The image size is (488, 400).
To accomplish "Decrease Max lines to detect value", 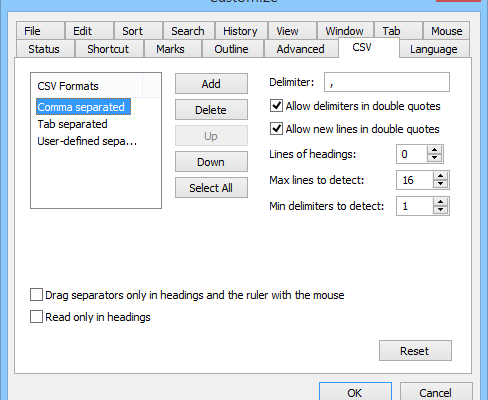I will tap(441, 184).
